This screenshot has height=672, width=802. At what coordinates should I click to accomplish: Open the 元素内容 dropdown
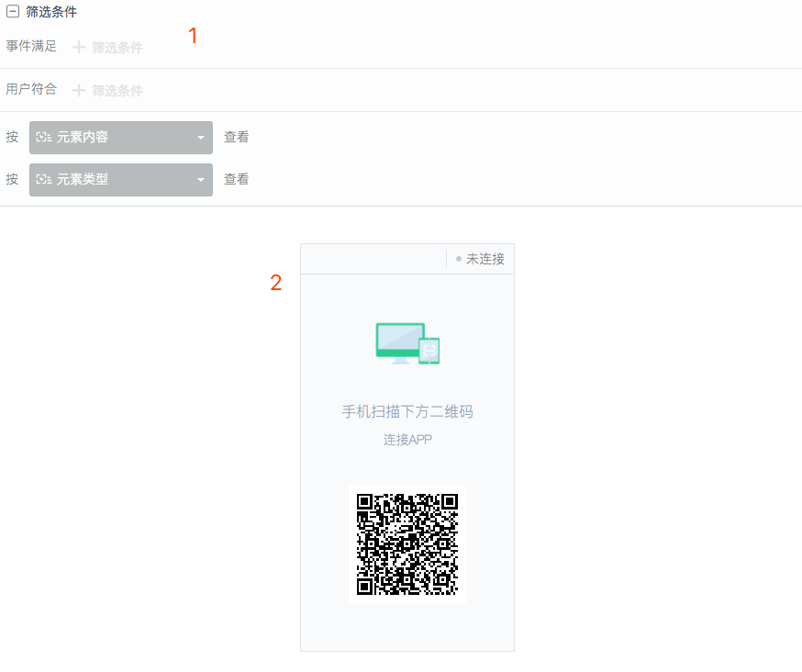click(x=121, y=137)
